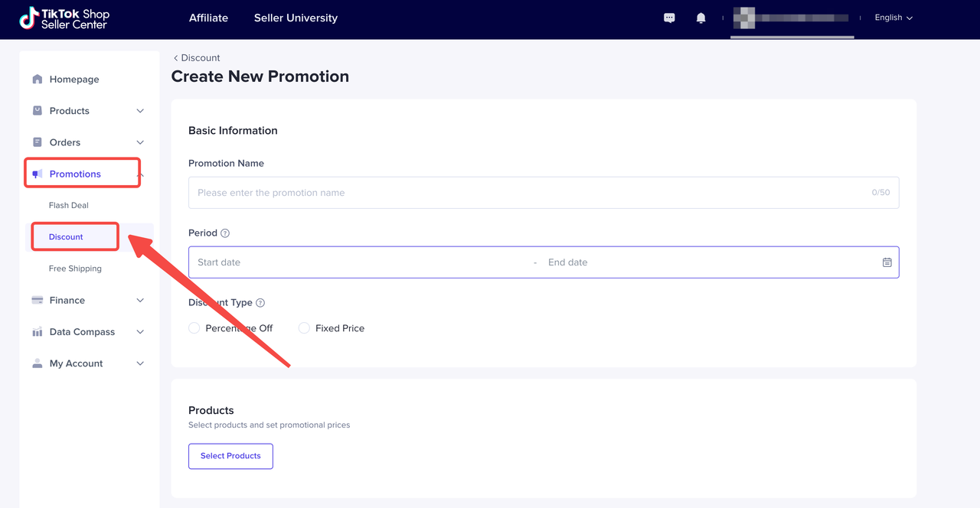
Task: Open the English language dropdown
Action: coord(893,18)
